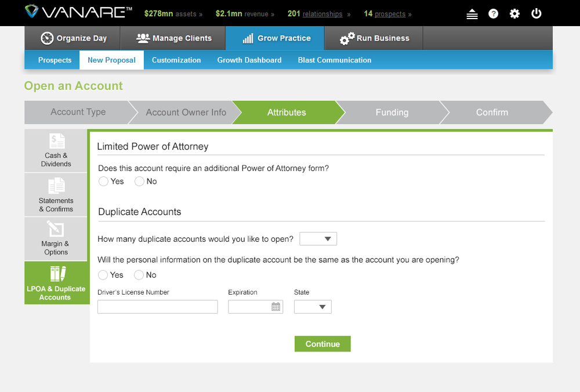Viewport: 580px width, 392px height.
Task: Open the Blast Communication tab
Action: (x=334, y=60)
